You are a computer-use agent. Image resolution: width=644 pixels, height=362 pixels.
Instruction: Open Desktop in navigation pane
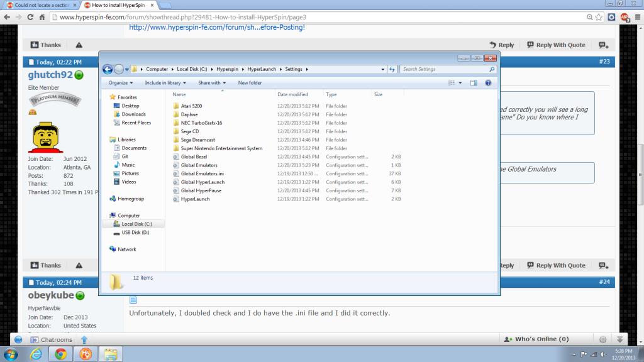130,106
